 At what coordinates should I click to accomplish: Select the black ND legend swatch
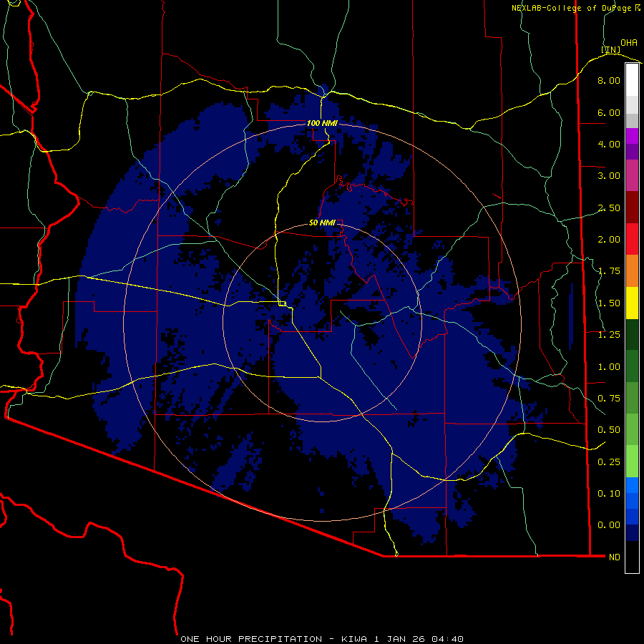click(632, 557)
